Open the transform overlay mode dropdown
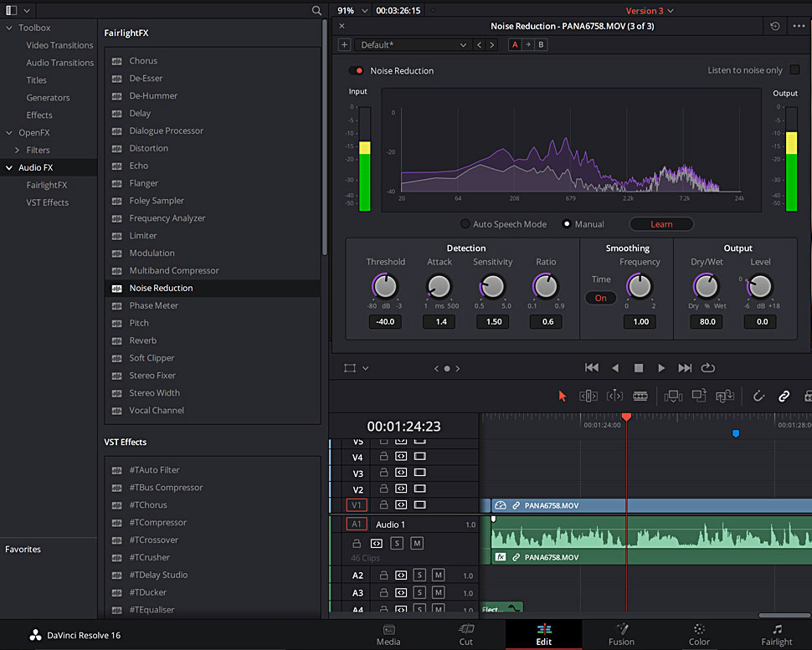This screenshot has width=812, height=650. point(366,368)
